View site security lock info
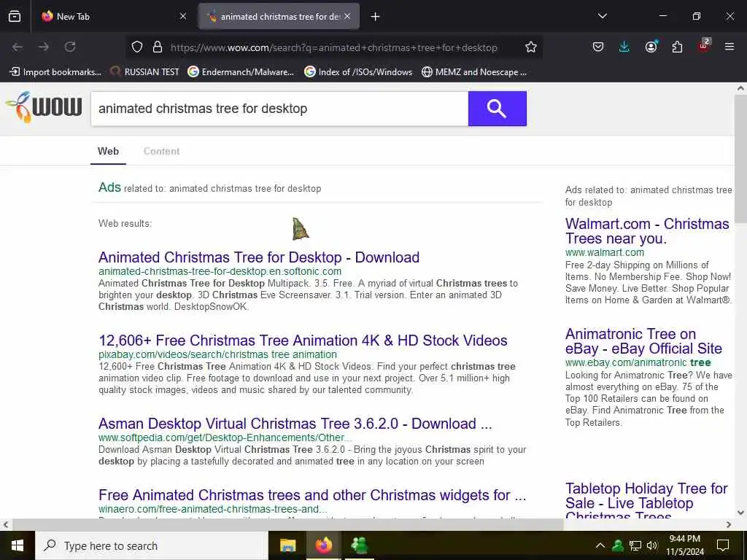The height and width of the screenshot is (560, 747). pos(158,47)
